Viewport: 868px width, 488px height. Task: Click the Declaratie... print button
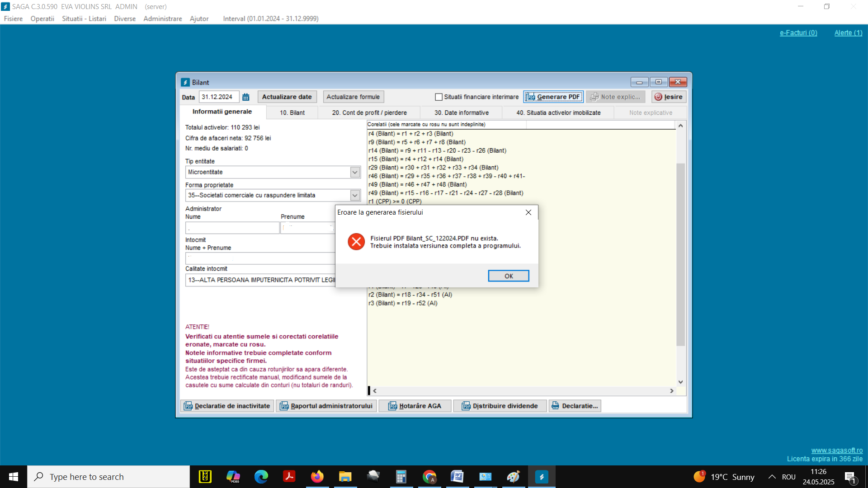click(x=575, y=406)
